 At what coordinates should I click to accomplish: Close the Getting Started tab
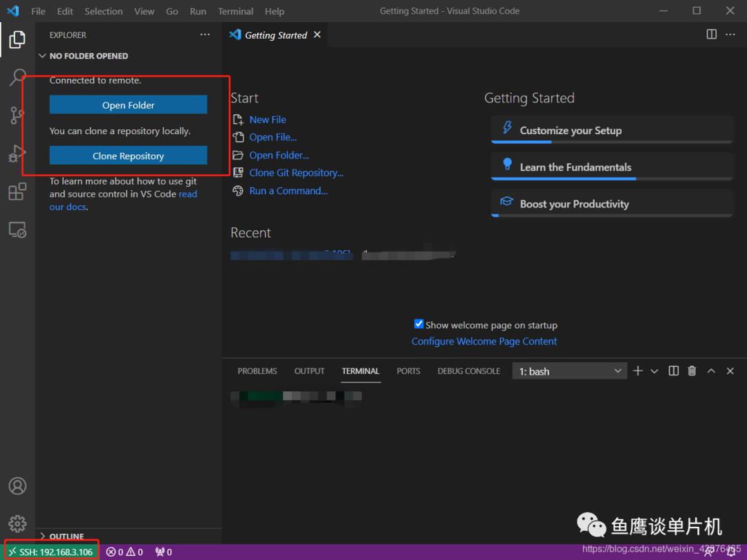coord(317,35)
